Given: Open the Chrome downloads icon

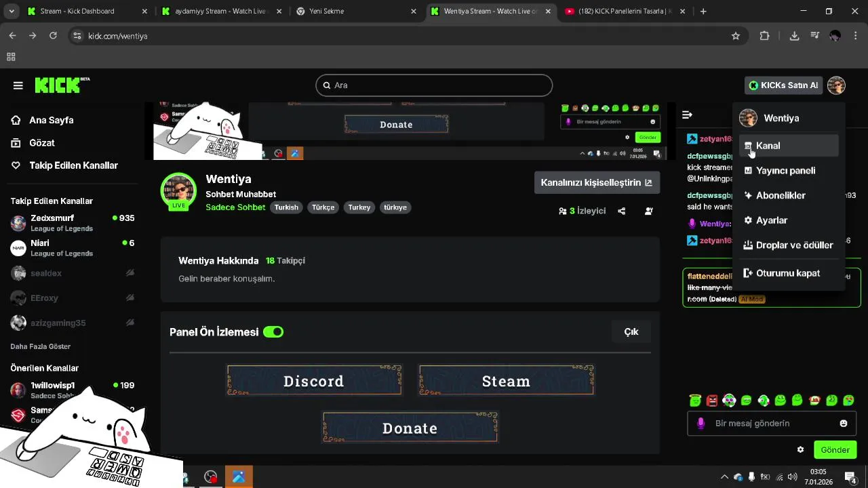Looking at the screenshot, I should tap(794, 36).
